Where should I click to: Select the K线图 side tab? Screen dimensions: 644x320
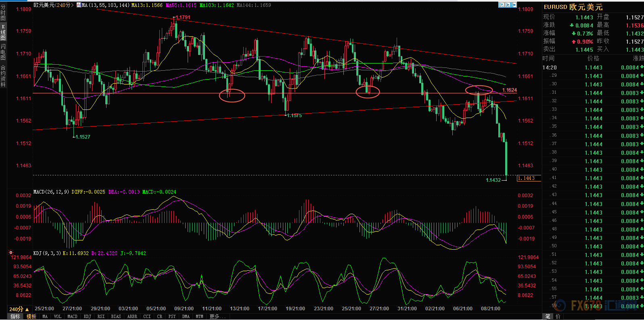pyautogui.click(x=3, y=33)
